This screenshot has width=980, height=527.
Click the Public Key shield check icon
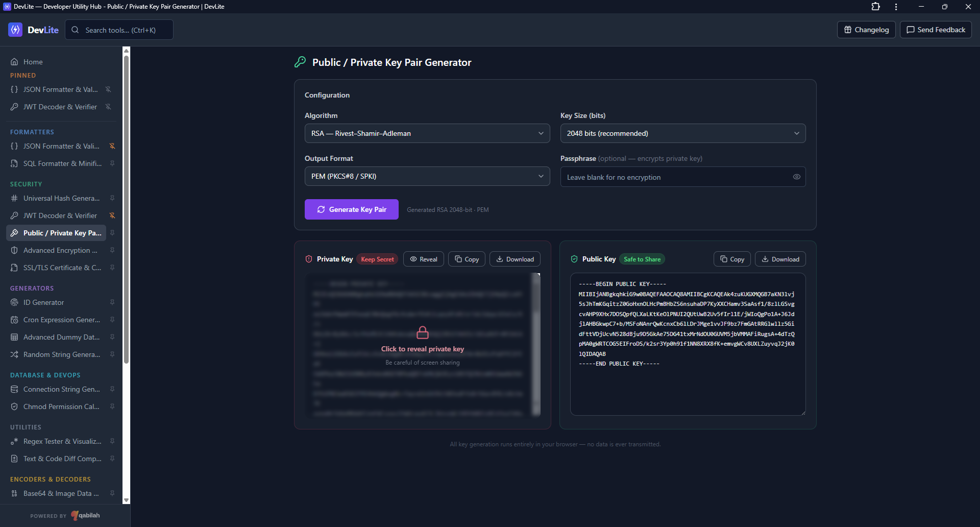tap(574, 259)
